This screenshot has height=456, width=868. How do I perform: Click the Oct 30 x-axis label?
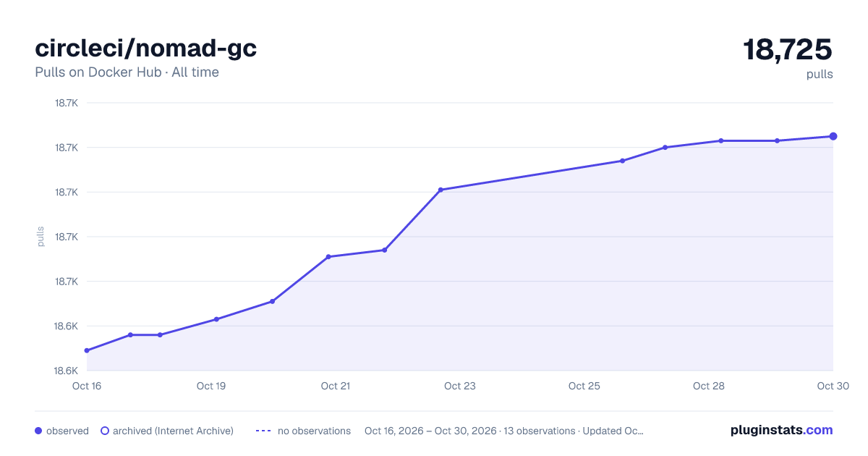coord(833,386)
